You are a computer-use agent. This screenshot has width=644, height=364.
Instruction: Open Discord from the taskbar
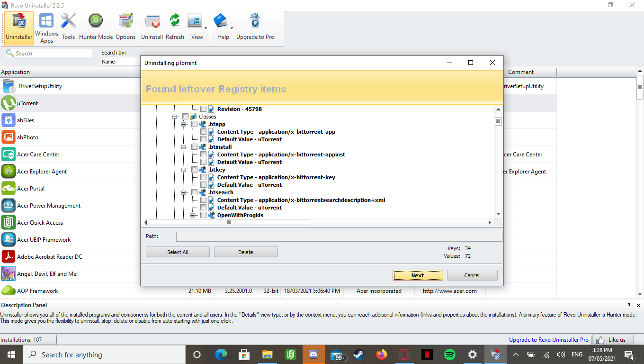click(313, 355)
